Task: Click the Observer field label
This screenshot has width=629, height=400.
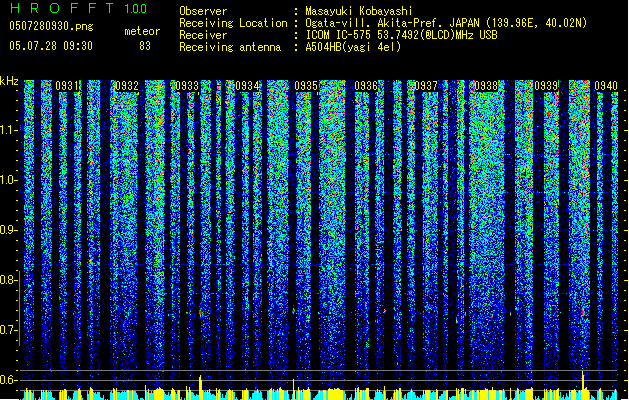Action: point(203,11)
